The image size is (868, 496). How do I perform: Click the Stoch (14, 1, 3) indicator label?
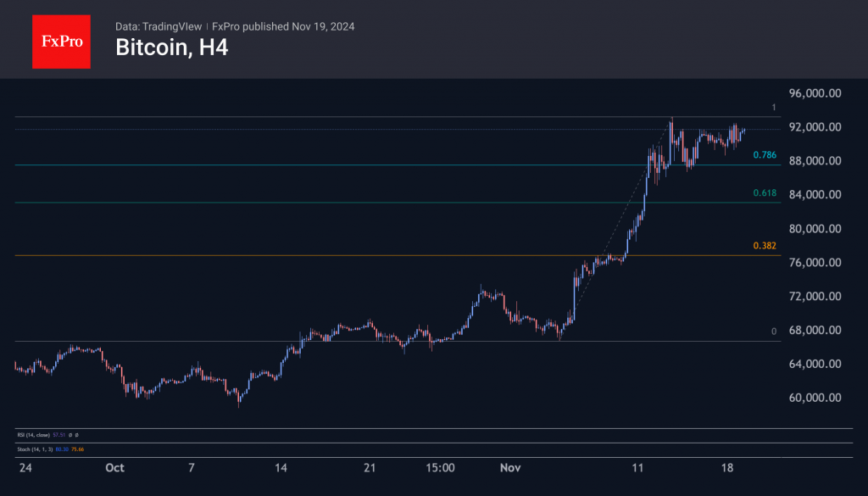pos(34,449)
